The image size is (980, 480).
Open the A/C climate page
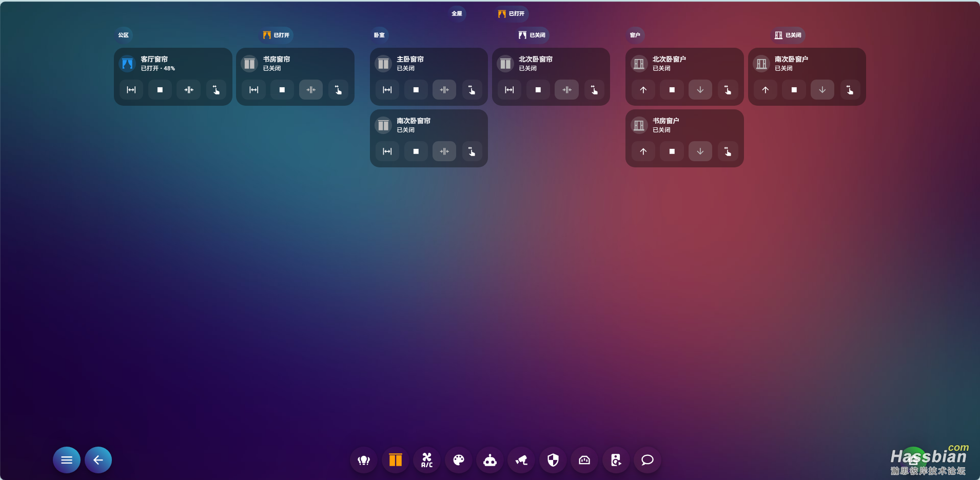point(427,460)
